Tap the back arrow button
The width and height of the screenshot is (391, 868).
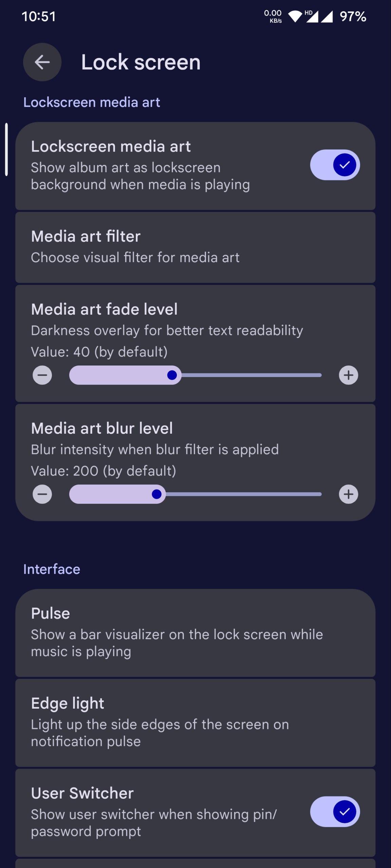(x=42, y=62)
